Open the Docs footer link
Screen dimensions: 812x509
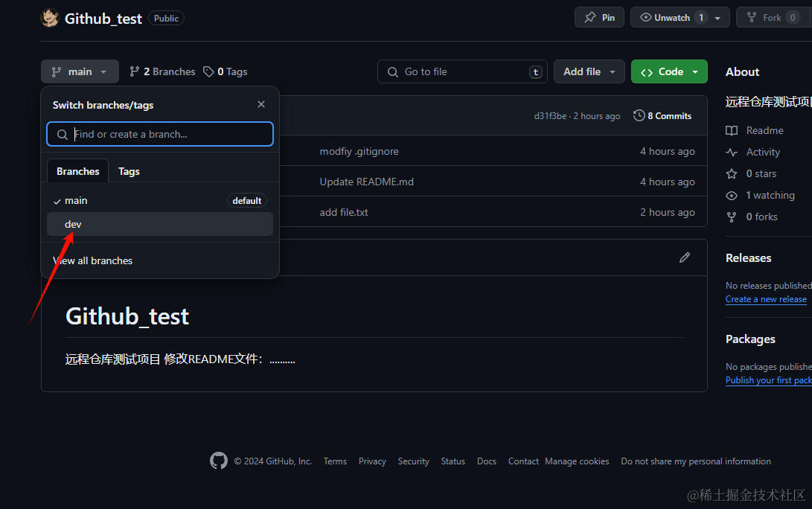(x=486, y=461)
